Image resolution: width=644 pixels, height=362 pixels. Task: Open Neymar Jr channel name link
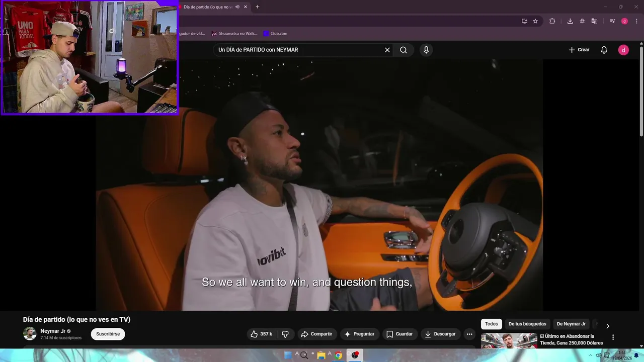click(53, 331)
